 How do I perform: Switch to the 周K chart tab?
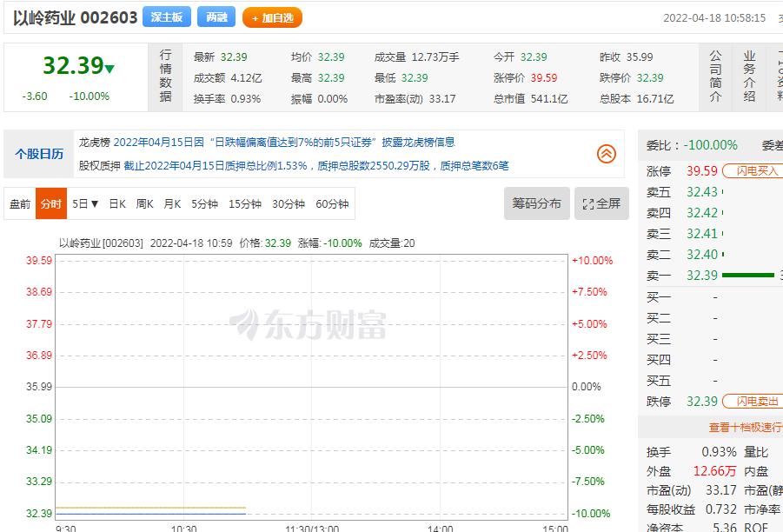pyautogui.click(x=144, y=203)
